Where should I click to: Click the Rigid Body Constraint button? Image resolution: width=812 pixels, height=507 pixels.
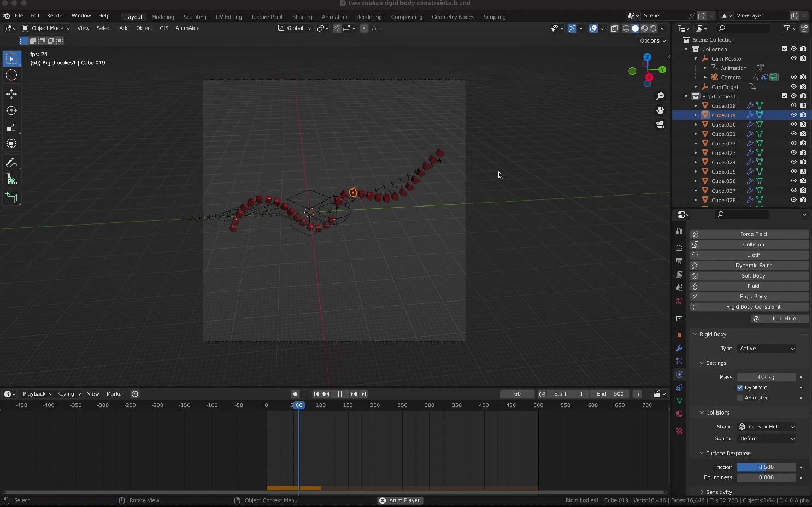(x=753, y=306)
